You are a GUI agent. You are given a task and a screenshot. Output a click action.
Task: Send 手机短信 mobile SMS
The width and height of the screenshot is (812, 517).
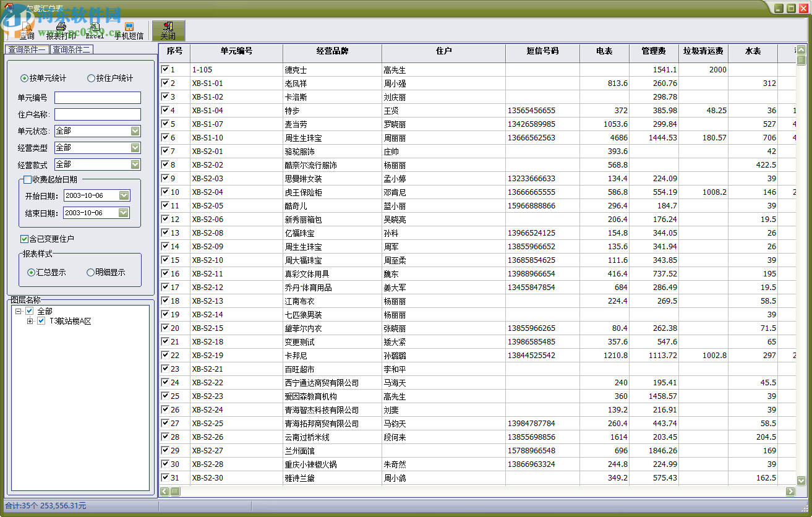129,31
